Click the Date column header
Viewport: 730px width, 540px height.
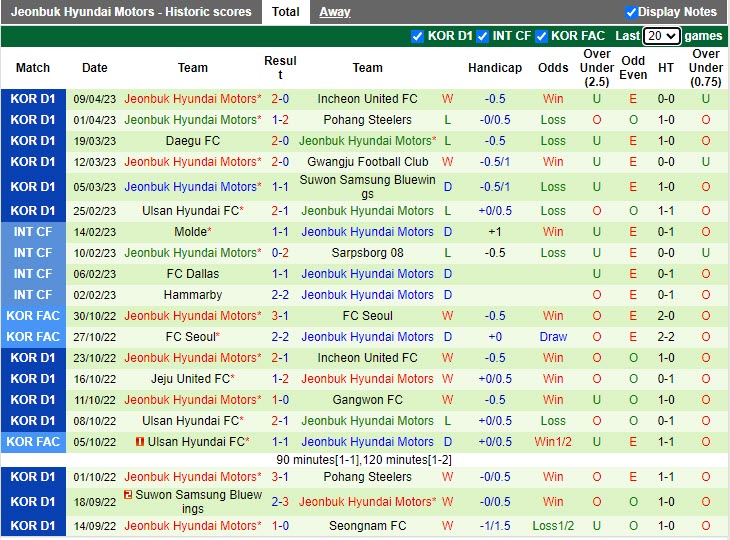pos(95,68)
